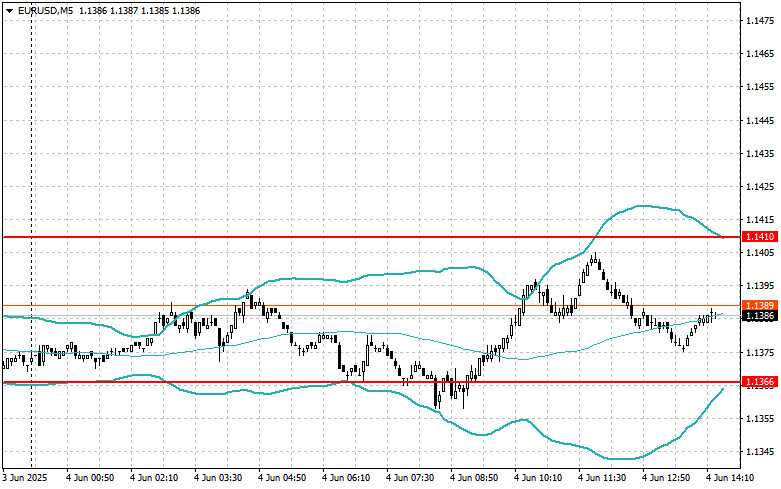This screenshot has width=781, height=489.
Task: Select the 4 Jun 07:30 time label
Action: click(x=410, y=478)
